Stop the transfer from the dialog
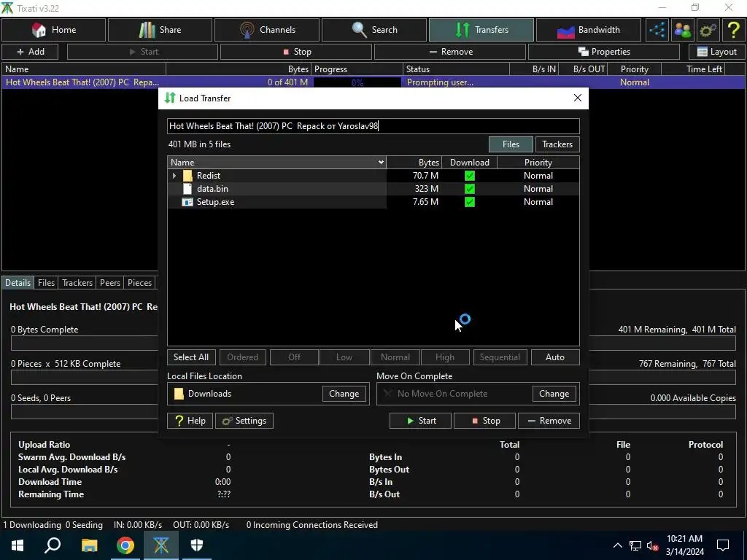 484,421
